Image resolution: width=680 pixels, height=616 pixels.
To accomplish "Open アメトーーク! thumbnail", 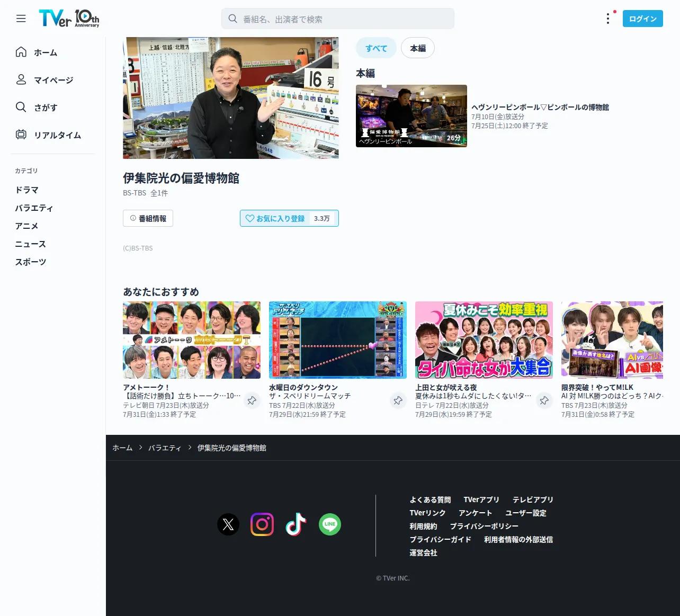I will [192, 340].
